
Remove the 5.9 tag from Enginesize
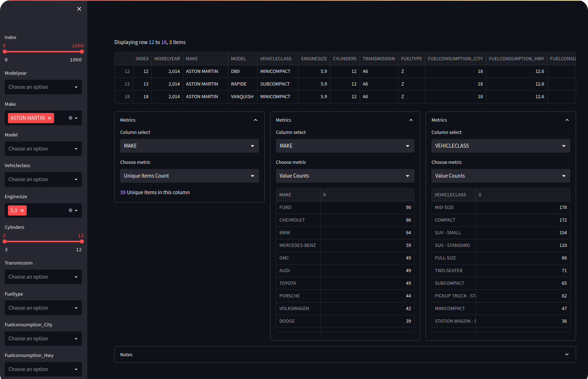(22, 211)
